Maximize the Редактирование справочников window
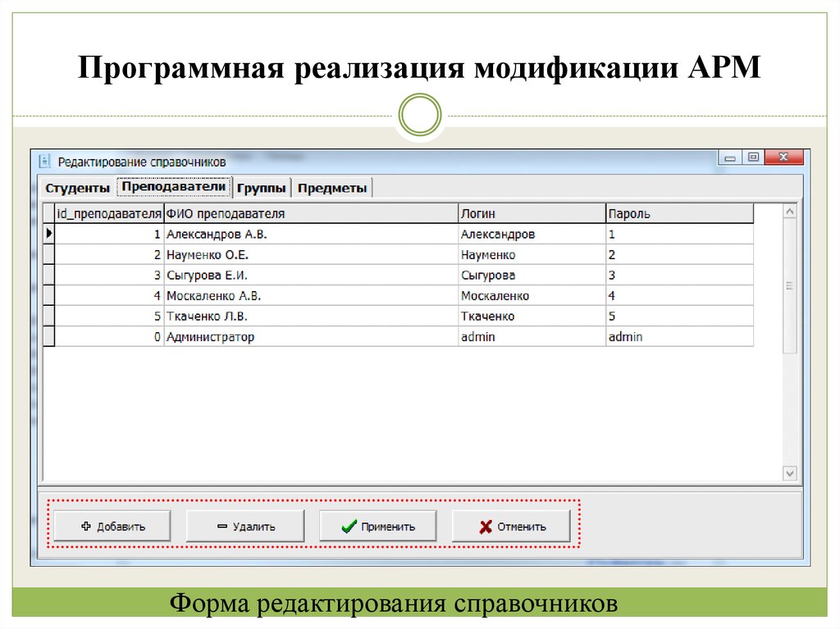 (x=753, y=157)
